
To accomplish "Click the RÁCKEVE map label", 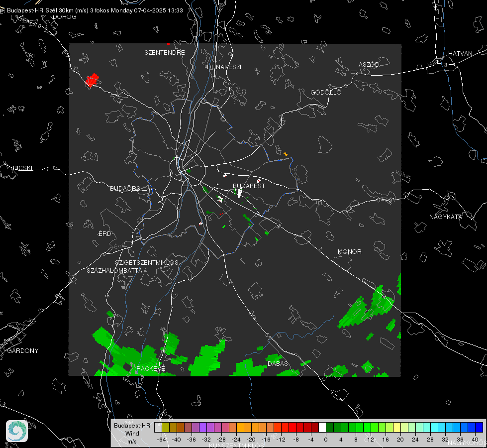I will point(151,369).
